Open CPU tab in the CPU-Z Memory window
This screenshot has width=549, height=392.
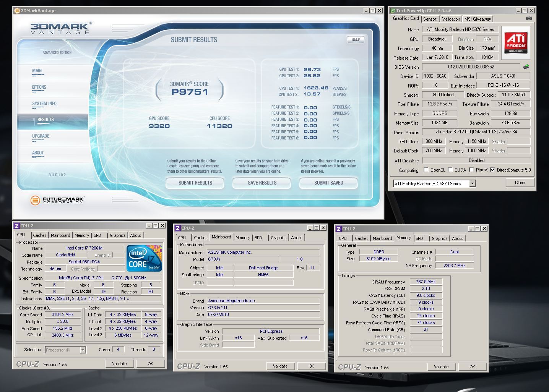tap(343, 238)
